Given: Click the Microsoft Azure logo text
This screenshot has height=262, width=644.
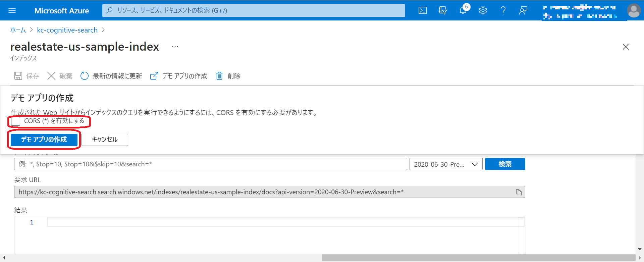Looking at the screenshot, I should click(x=62, y=11).
